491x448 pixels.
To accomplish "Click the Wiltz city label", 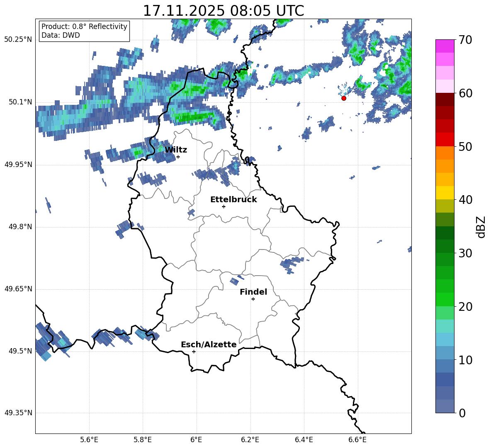I will point(176,150).
